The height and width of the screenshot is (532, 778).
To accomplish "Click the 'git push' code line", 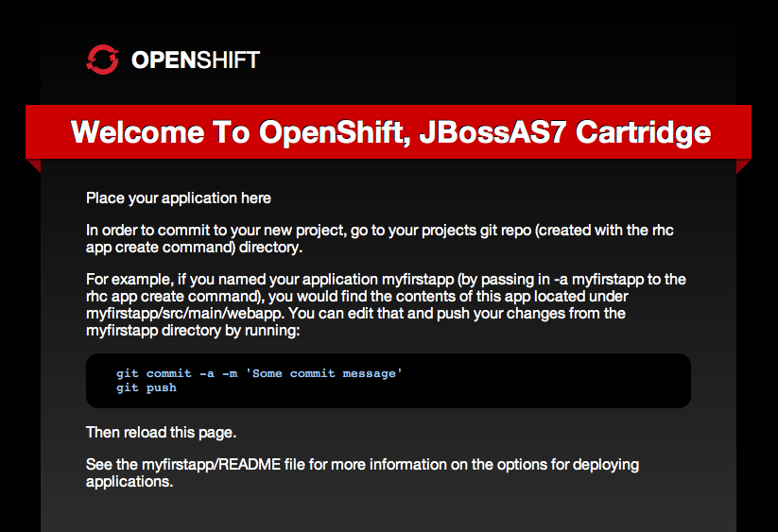I will pos(147,387).
